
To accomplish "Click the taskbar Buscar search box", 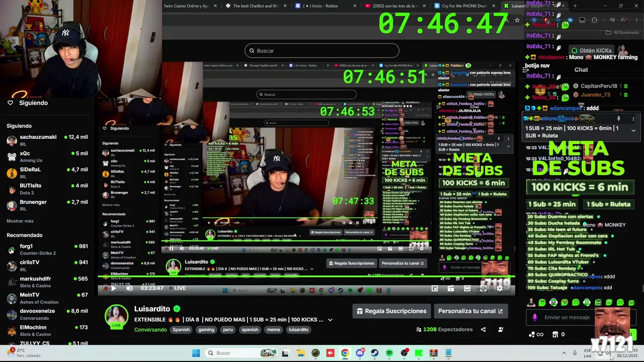I will 240,353.
